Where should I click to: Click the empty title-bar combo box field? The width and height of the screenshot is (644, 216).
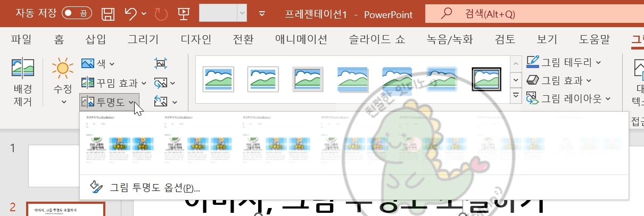click(218, 13)
